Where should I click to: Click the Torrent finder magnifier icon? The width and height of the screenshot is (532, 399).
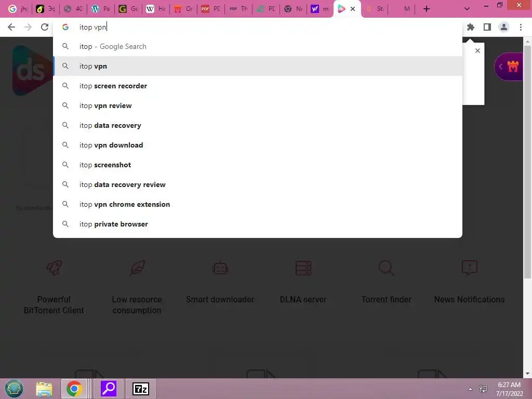[x=386, y=268]
